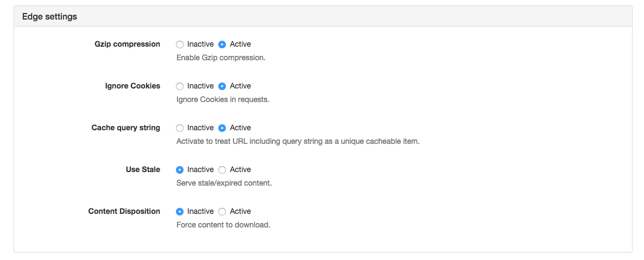This screenshot has height=260, width=644.
Task: Choose Active radio for Ignore Cookies
Action: (222, 86)
